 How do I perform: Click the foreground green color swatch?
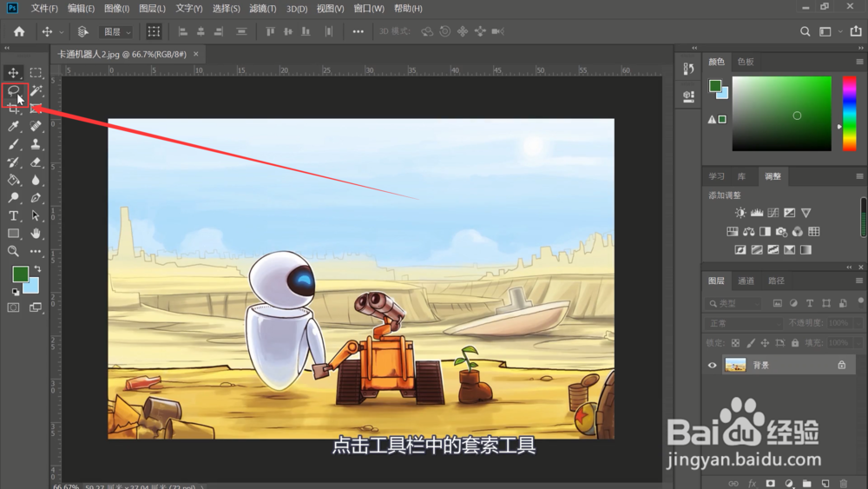pyautogui.click(x=20, y=274)
